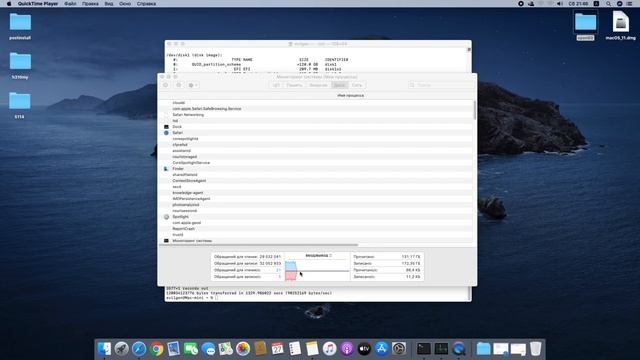Open Maps from the Dock
The image size is (640, 360).
(225, 349)
